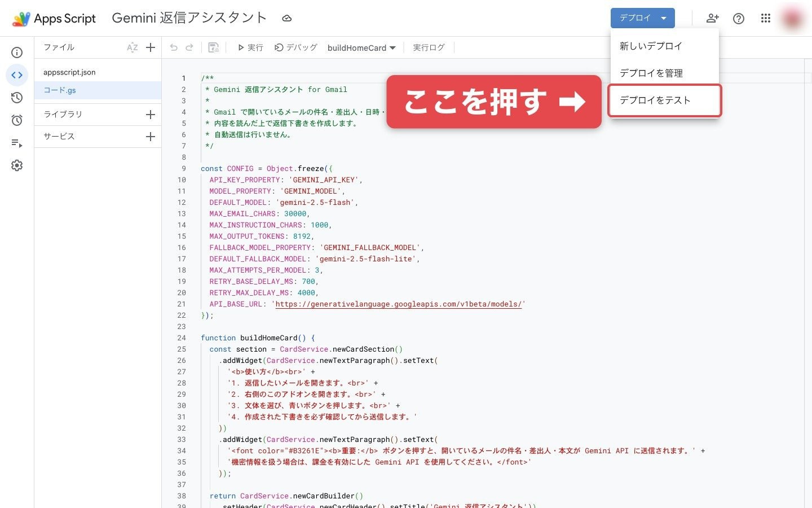This screenshot has height=508, width=812.
Task: Open the Google apps grid icon
Action: tap(765, 18)
